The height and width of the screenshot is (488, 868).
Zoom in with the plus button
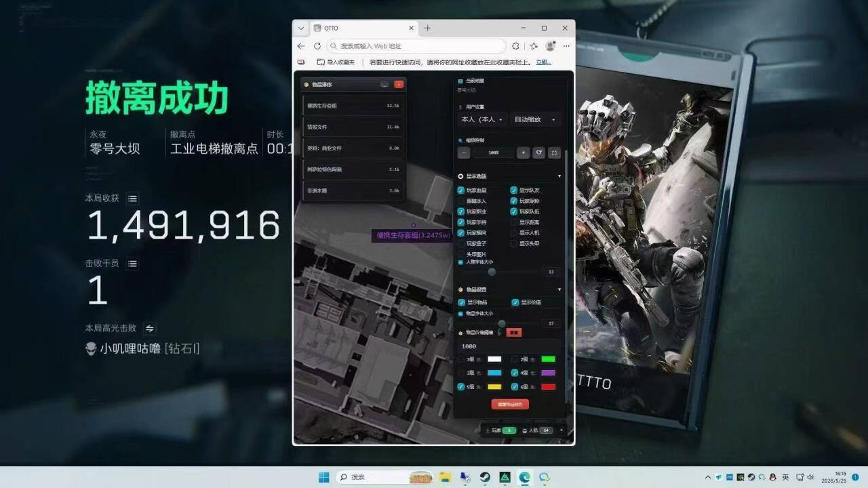click(522, 152)
